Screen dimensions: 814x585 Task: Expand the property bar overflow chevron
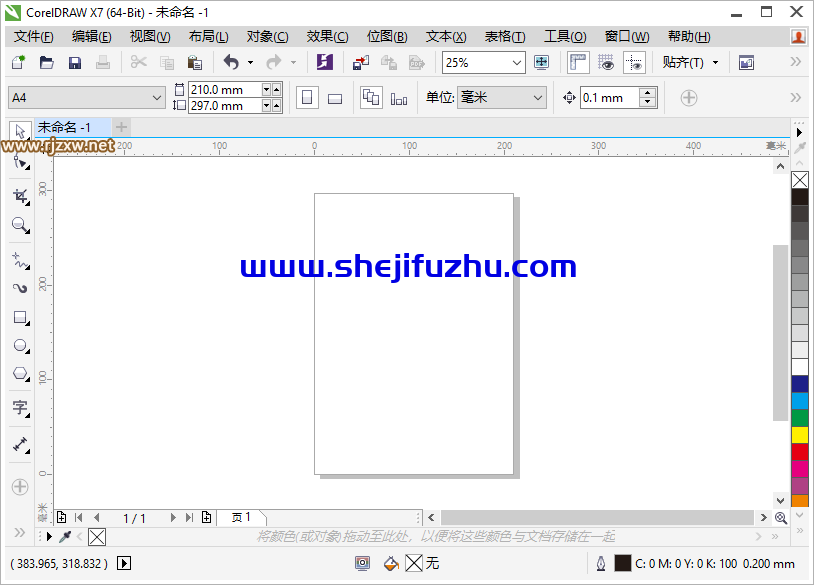click(x=795, y=98)
